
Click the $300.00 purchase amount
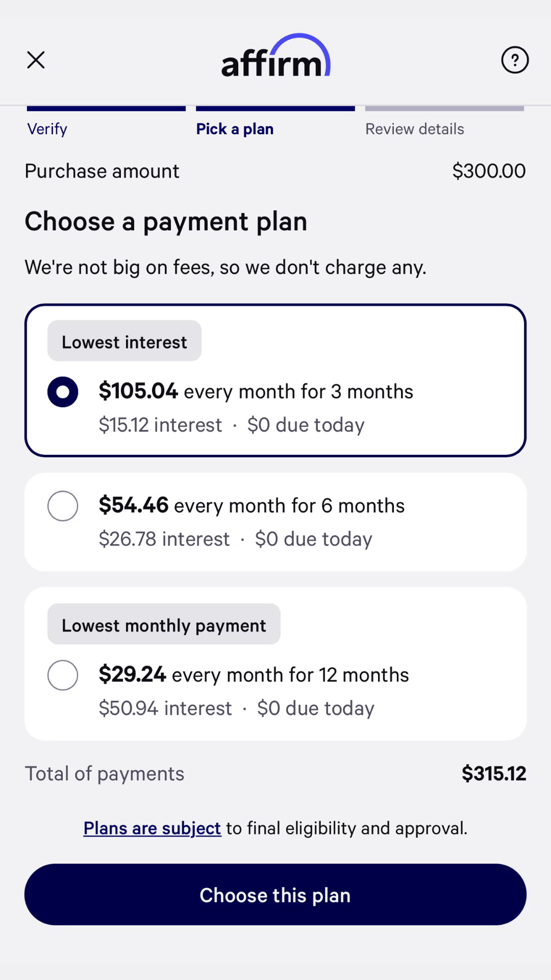[x=488, y=171]
